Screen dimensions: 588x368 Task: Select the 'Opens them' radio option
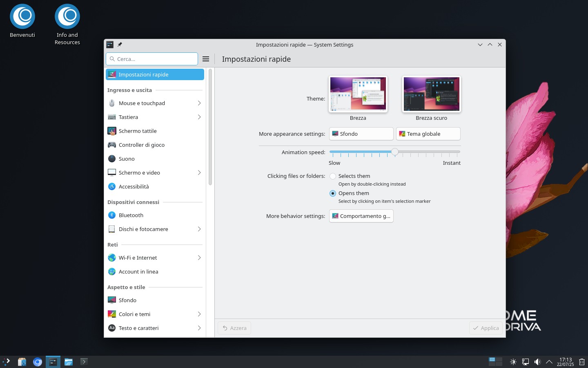click(333, 193)
